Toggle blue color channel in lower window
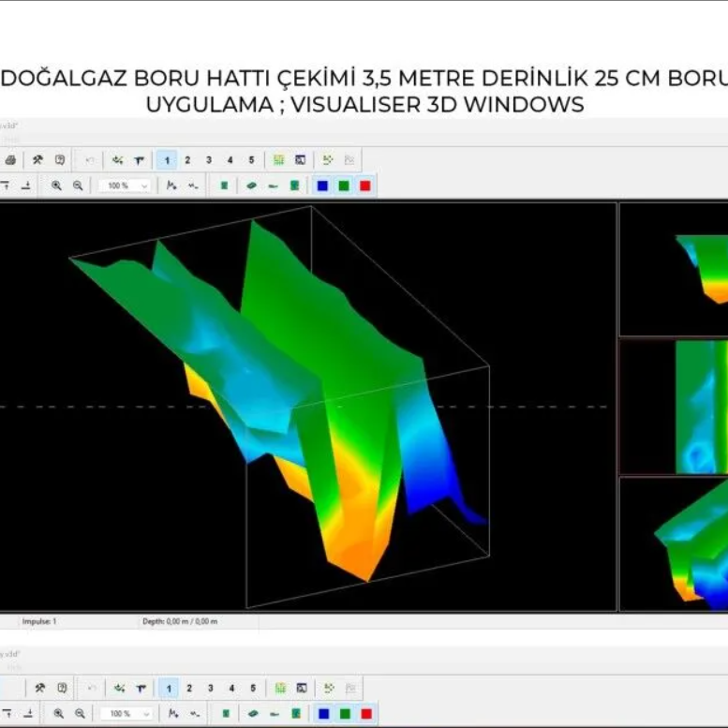This screenshot has height=728, width=728. point(324,714)
